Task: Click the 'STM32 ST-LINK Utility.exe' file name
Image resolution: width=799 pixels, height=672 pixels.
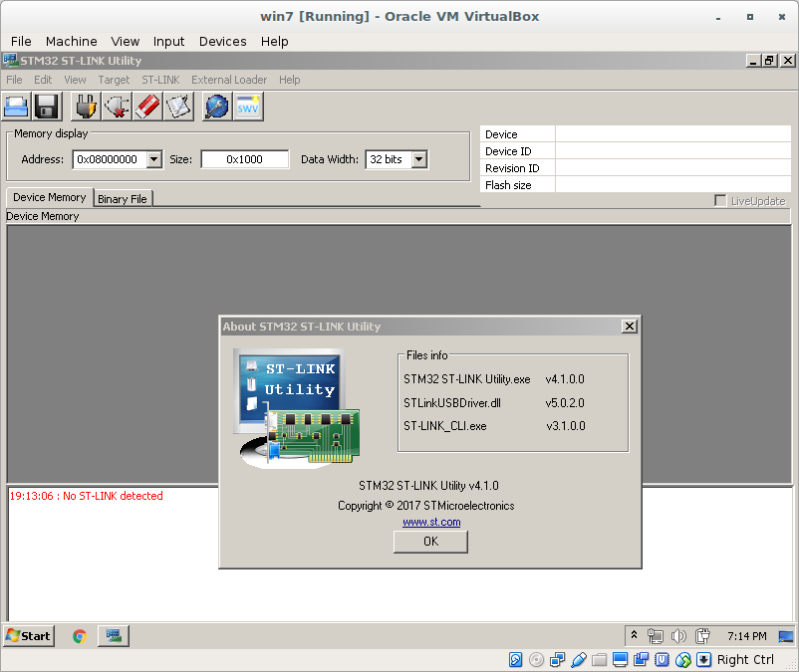Action: click(467, 379)
